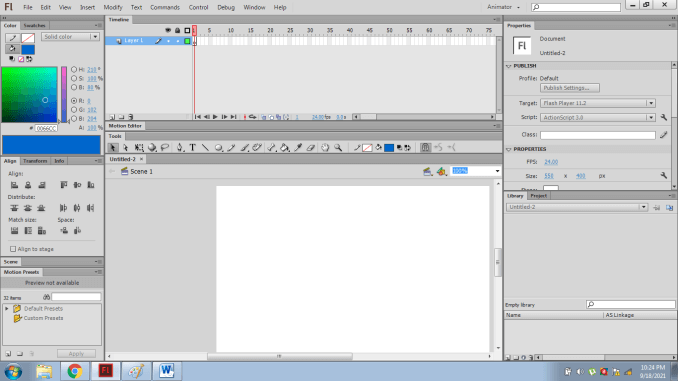678x382 pixels.
Task: Click Swap colors icon in Color panel
Action: point(29,59)
